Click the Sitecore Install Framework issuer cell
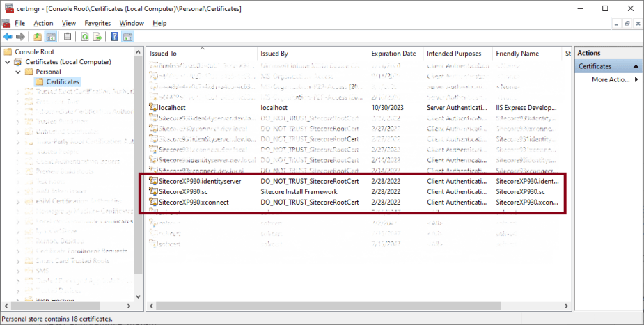This screenshot has height=325, width=644. point(299,191)
